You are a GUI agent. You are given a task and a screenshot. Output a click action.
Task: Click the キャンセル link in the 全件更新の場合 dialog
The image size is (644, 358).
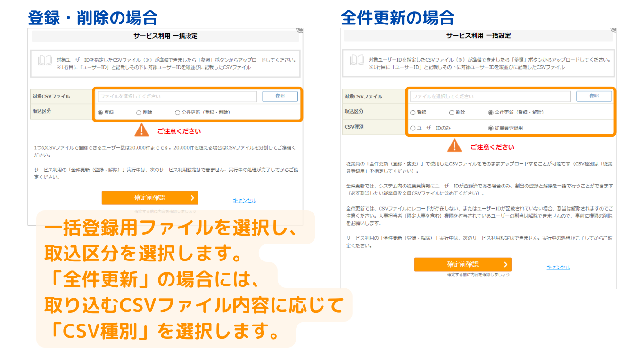pyautogui.click(x=558, y=267)
